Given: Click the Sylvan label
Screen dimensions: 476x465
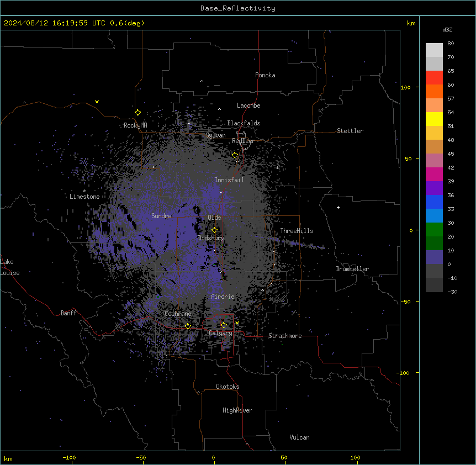Looking at the screenshot, I should point(215,135).
